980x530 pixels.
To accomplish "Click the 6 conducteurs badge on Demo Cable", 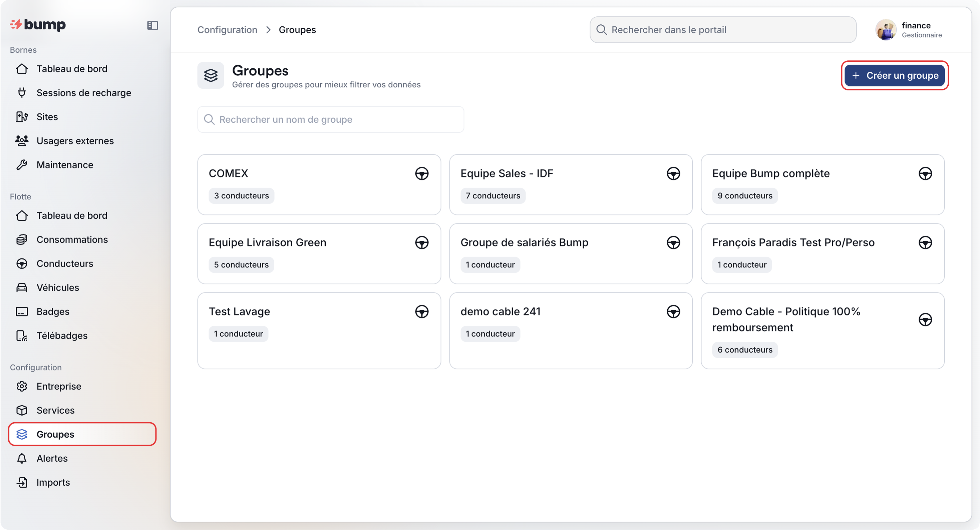I will (744, 350).
